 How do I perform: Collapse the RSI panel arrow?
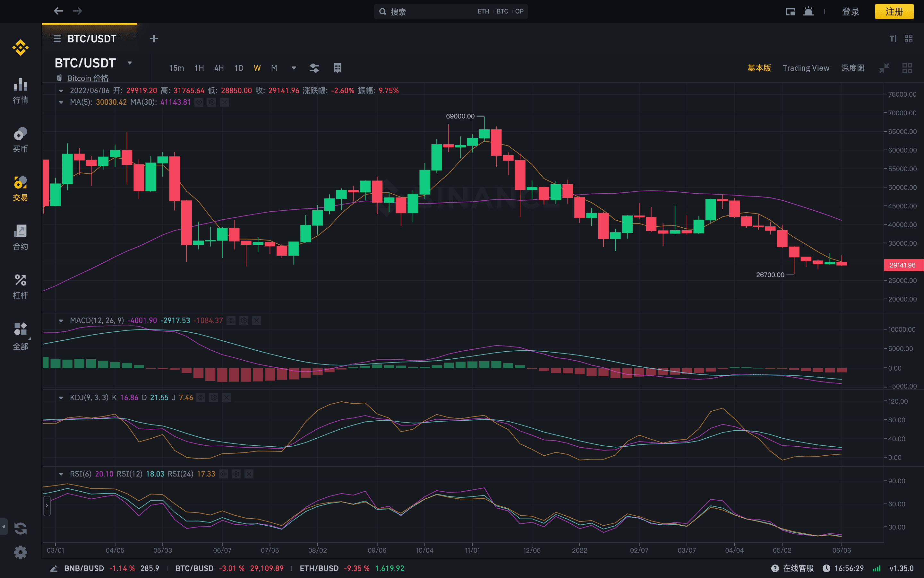point(61,474)
